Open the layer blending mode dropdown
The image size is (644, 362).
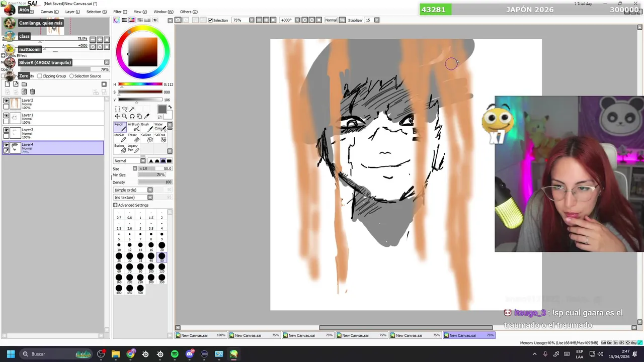click(x=106, y=62)
